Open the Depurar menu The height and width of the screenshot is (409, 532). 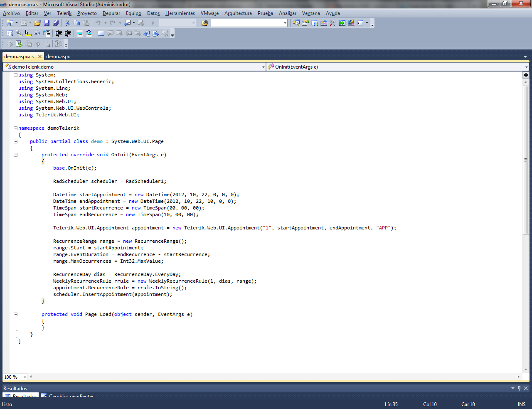[111, 13]
